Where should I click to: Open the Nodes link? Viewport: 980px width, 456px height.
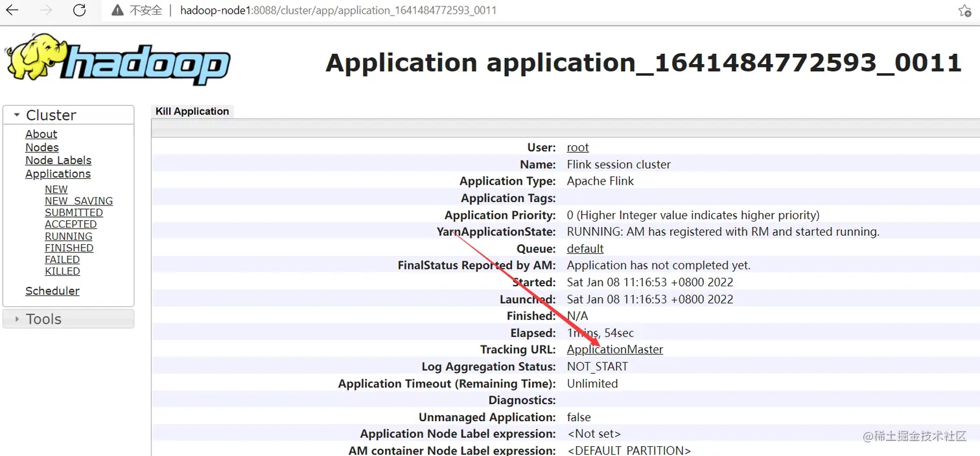click(x=42, y=148)
